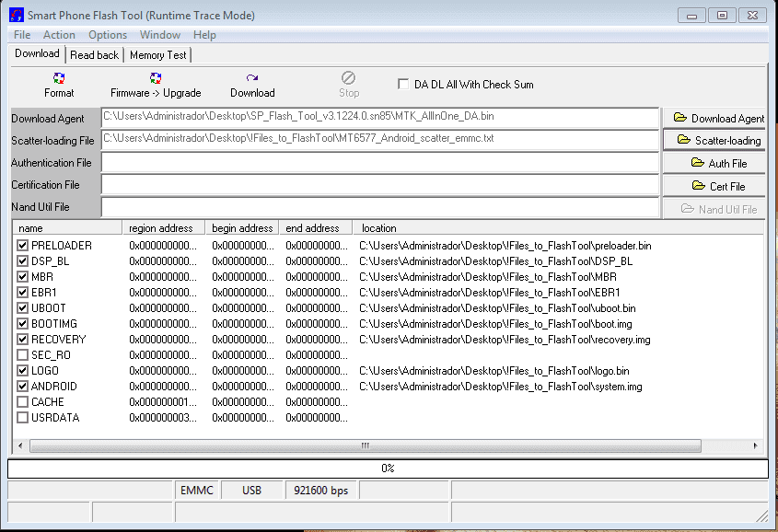Click the Nand Util File button
Image resolution: width=778 pixels, height=532 pixels.
[x=714, y=209]
